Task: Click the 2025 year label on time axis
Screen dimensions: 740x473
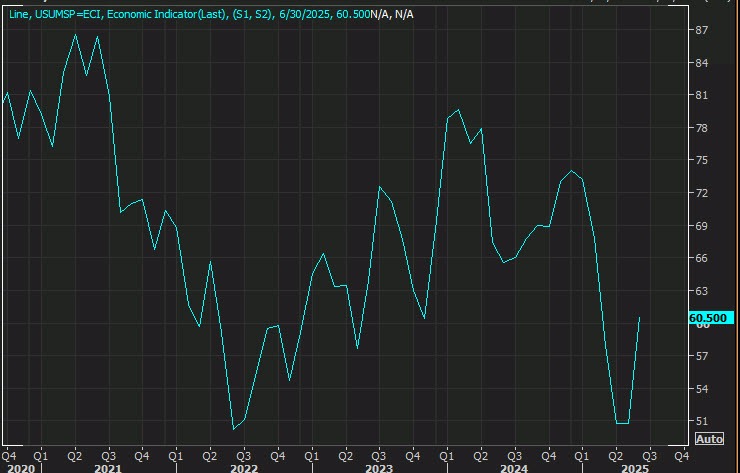Action: click(x=635, y=467)
